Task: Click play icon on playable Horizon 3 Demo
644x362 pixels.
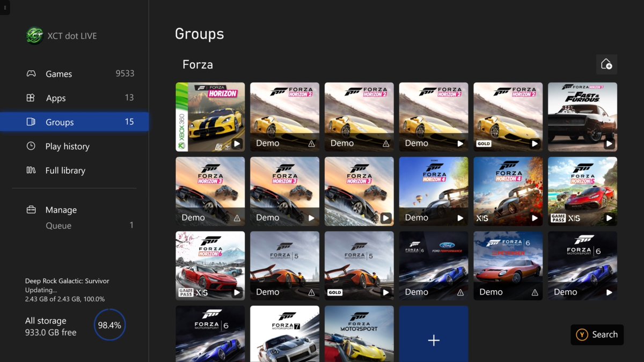Action: pyautogui.click(x=311, y=218)
